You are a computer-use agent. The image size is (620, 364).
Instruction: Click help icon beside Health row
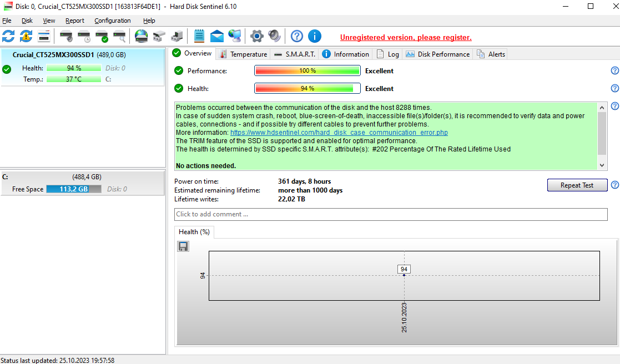615,88
